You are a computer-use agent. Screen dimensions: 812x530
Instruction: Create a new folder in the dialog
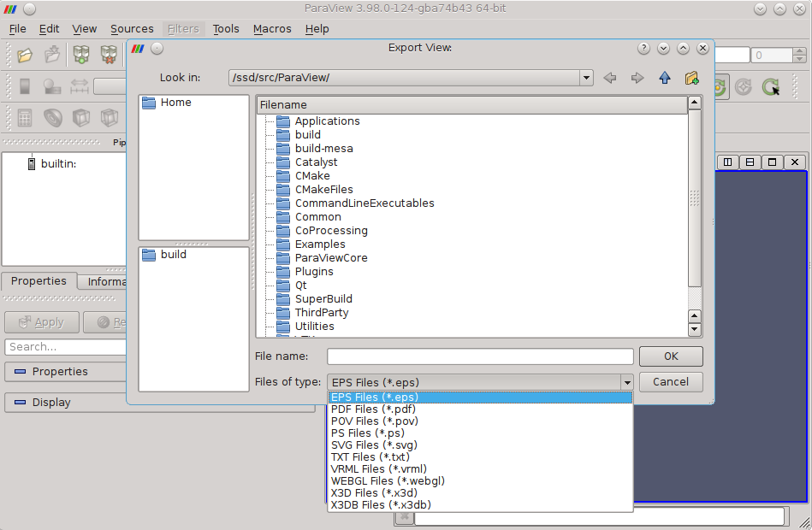click(692, 77)
